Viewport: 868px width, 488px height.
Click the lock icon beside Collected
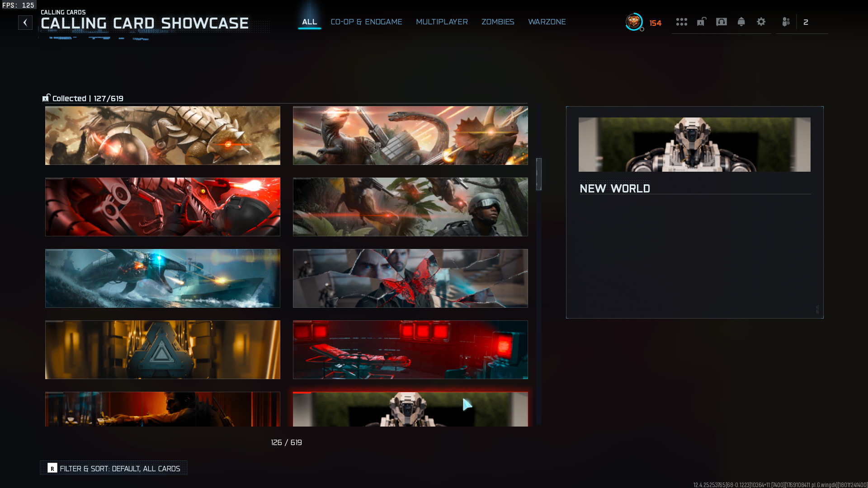tap(46, 98)
